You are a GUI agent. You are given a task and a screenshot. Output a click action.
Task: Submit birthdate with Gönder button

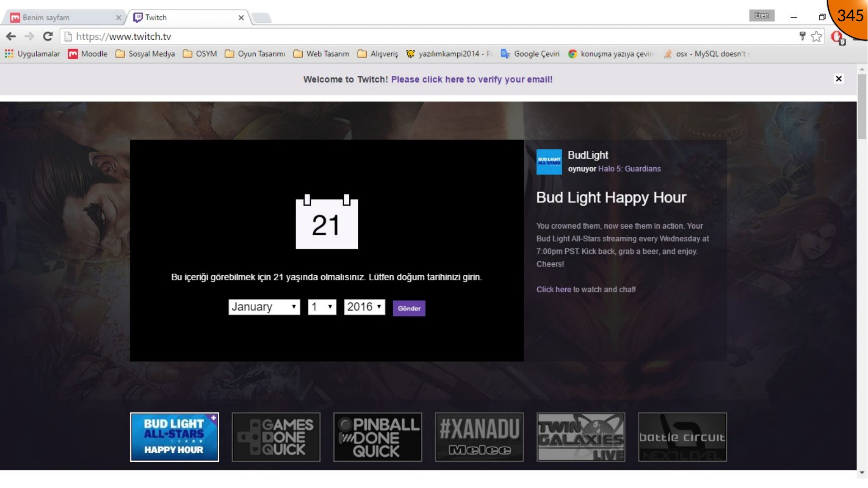pos(409,309)
